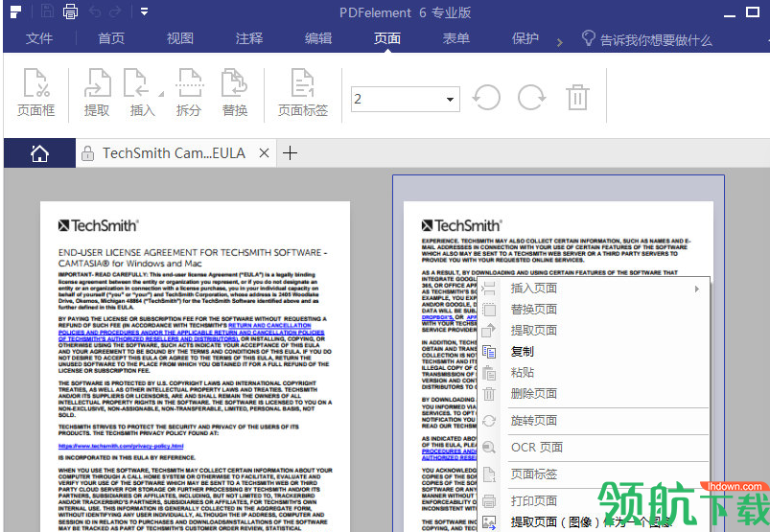The image size is (770, 532).
Task: Switch to the Page (页面) tab
Action: coord(387,38)
